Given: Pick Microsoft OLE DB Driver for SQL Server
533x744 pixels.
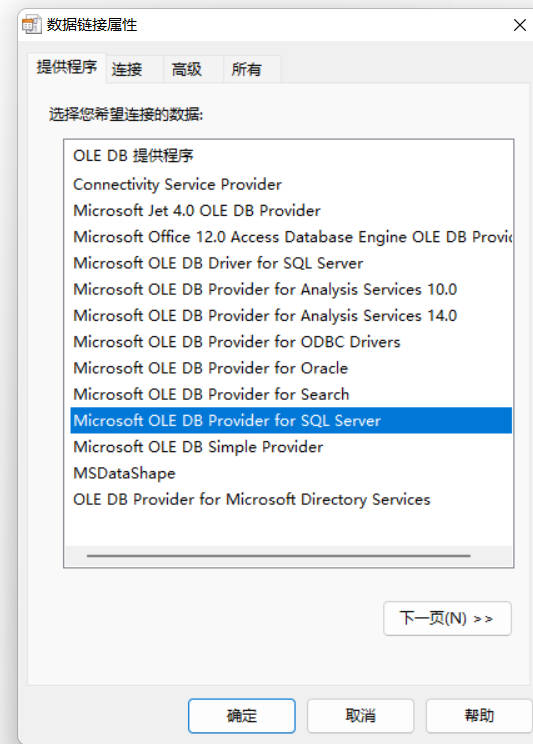Looking at the screenshot, I should point(291,263).
